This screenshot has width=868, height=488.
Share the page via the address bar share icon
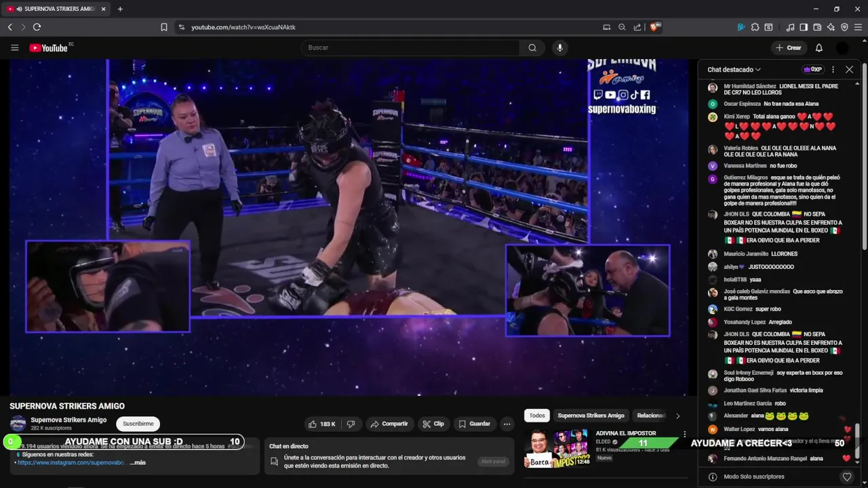tap(637, 27)
